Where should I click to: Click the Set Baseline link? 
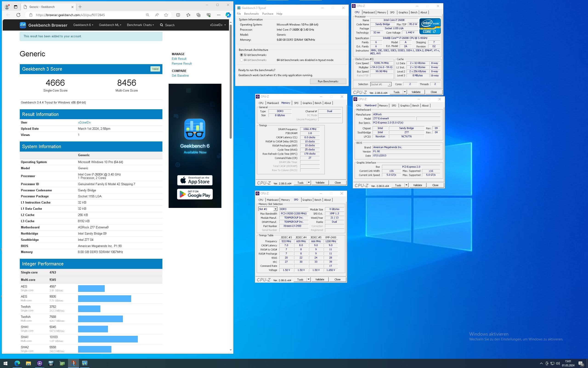tap(180, 75)
